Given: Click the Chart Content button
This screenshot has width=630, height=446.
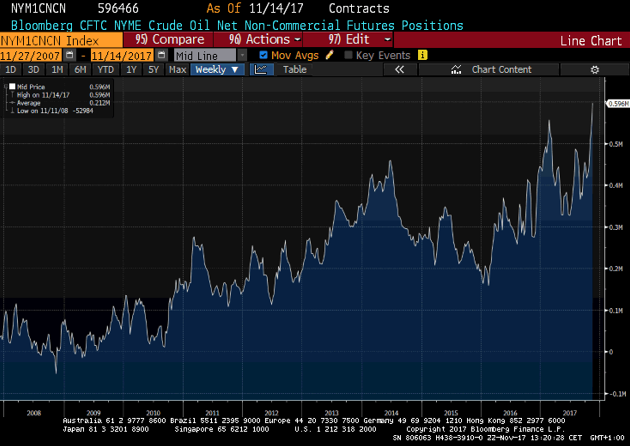Looking at the screenshot, I should click(x=489, y=70).
